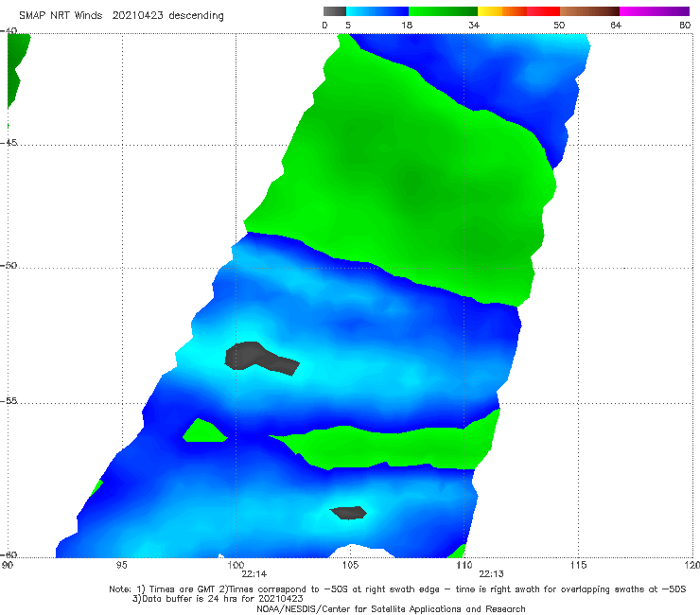Click the swath time '22:13'

click(x=492, y=574)
